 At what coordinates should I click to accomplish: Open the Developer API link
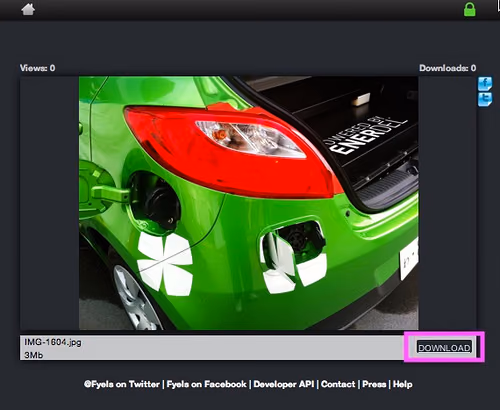tap(284, 384)
